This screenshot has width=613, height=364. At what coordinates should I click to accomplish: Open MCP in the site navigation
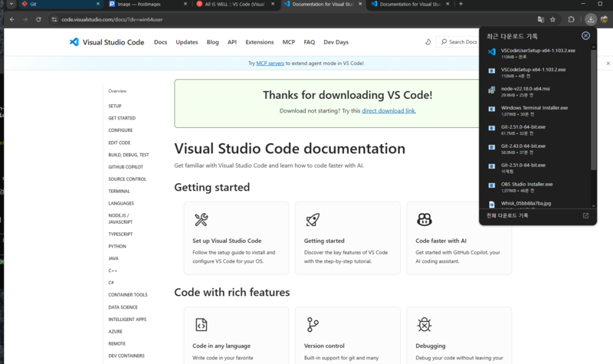coord(289,42)
